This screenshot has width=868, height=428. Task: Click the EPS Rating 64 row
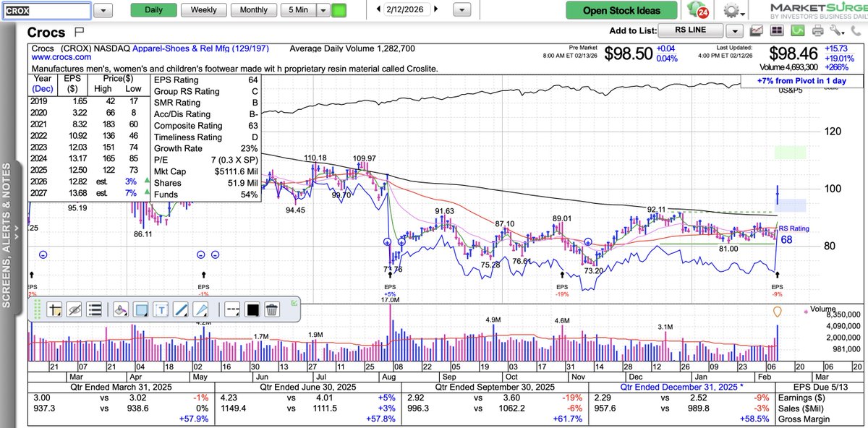pos(205,80)
